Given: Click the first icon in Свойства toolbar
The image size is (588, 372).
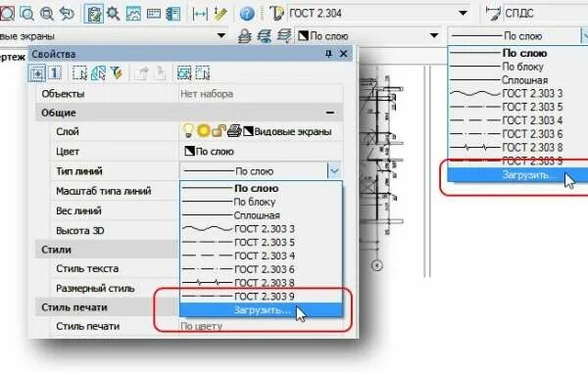Looking at the screenshot, I should pyautogui.click(x=37, y=72).
